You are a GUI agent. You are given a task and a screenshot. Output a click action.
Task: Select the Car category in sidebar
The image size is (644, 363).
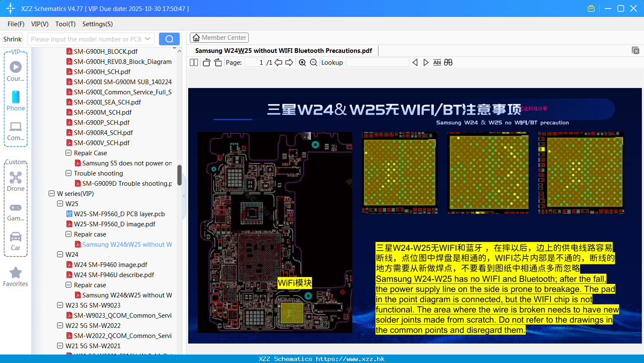16,241
